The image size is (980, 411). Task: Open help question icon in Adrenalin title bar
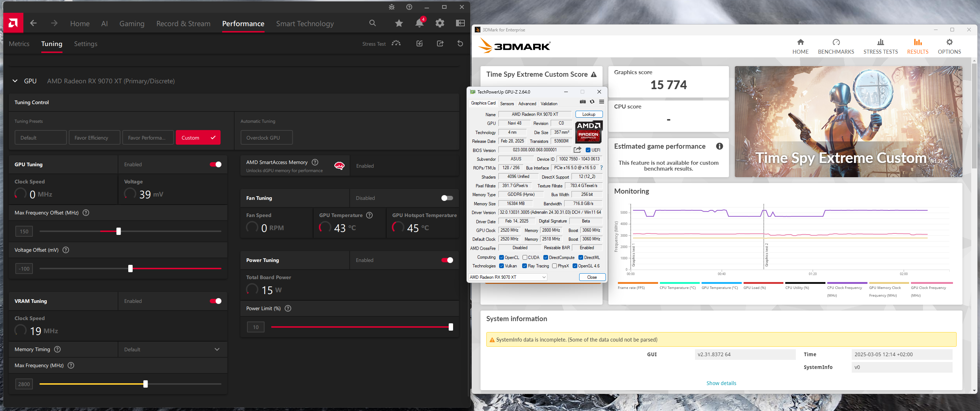409,7
